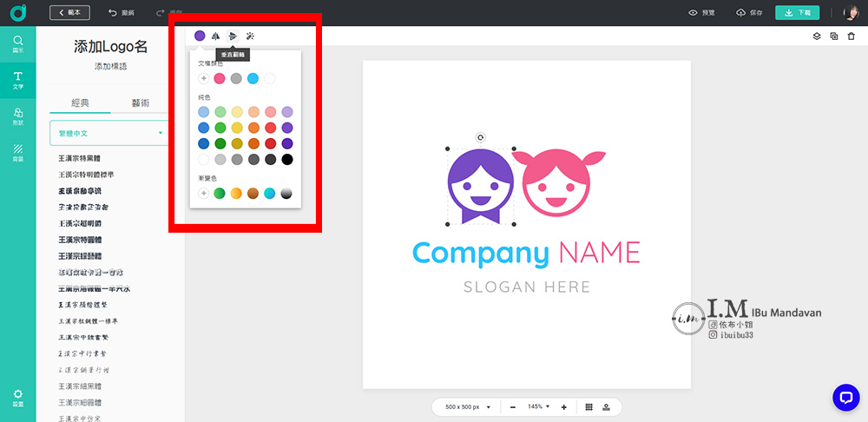Open 設置 settings at sidebar bottom
The image size is (868, 422).
pos(17,398)
